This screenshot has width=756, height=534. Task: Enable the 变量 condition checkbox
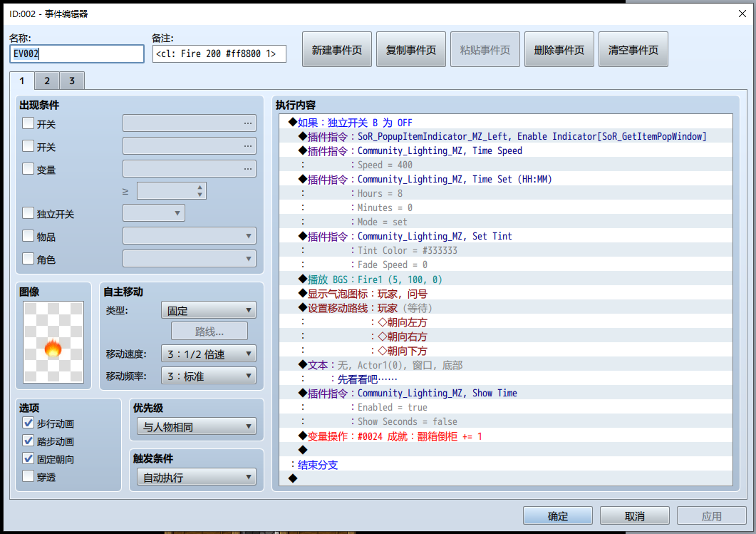tap(28, 168)
